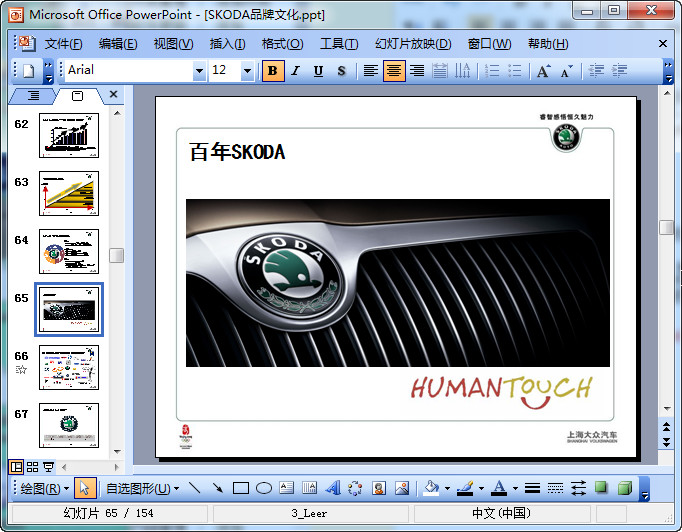Toggle Underline formatting
Image resolution: width=682 pixels, height=532 pixels.
pyautogui.click(x=318, y=71)
